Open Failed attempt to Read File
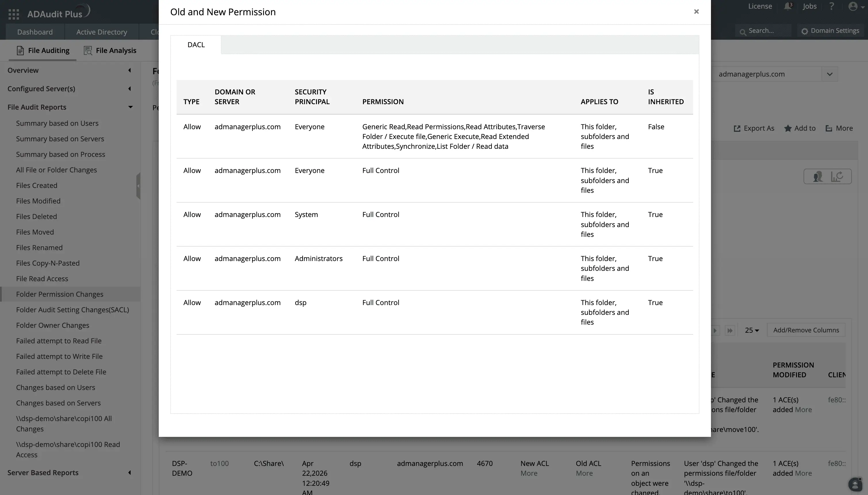 (59, 341)
